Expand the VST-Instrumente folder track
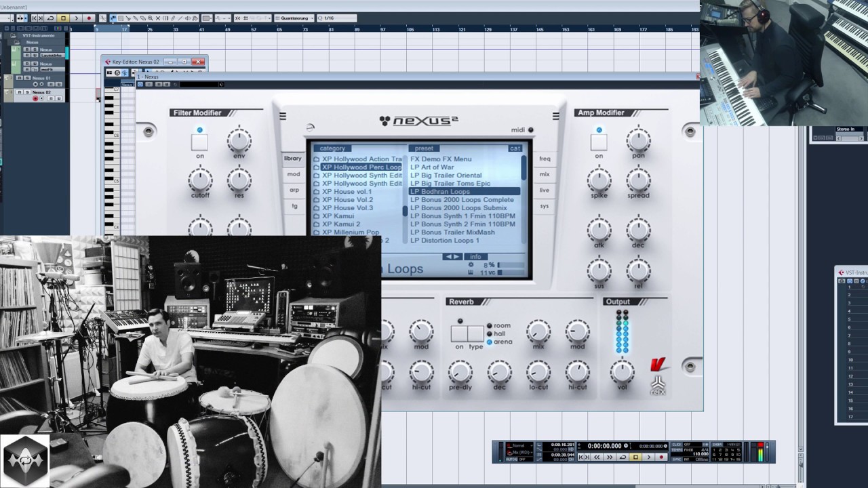Image resolution: width=868 pixels, height=488 pixels. point(13,35)
